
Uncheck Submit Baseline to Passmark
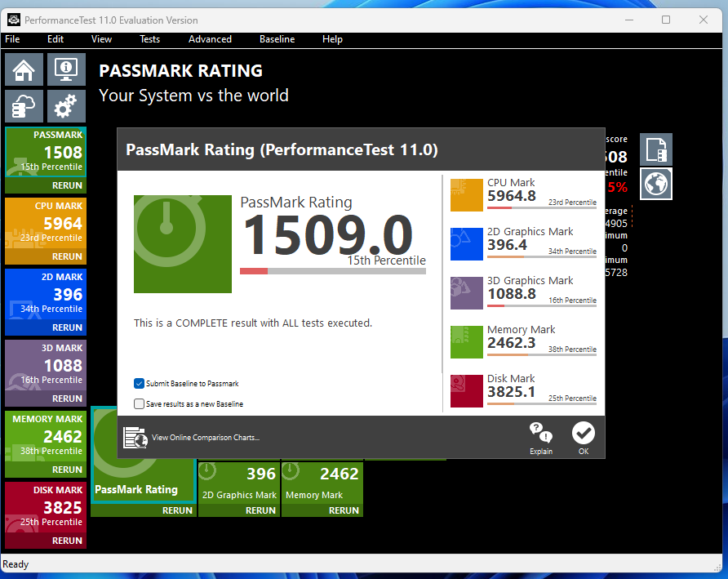pyautogui.click(x=140, y=383)
